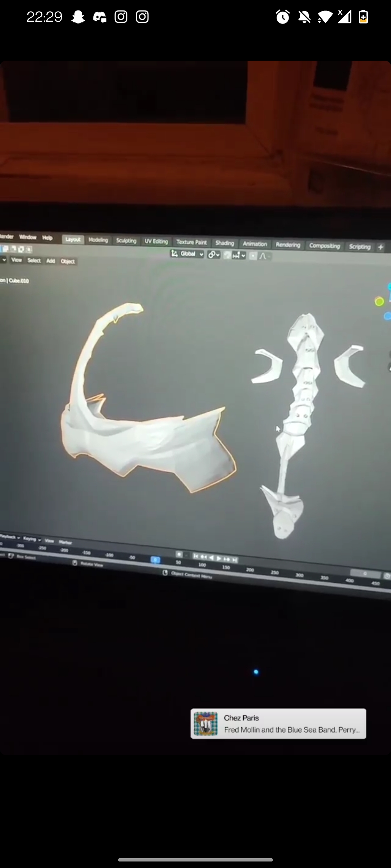The image size is (391, 868).
Task: Tap the battery saver status icon
Action: 363,17
